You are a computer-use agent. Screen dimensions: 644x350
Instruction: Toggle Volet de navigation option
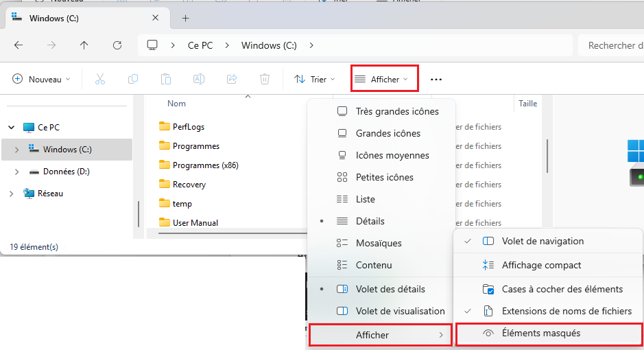pos(548,241)
